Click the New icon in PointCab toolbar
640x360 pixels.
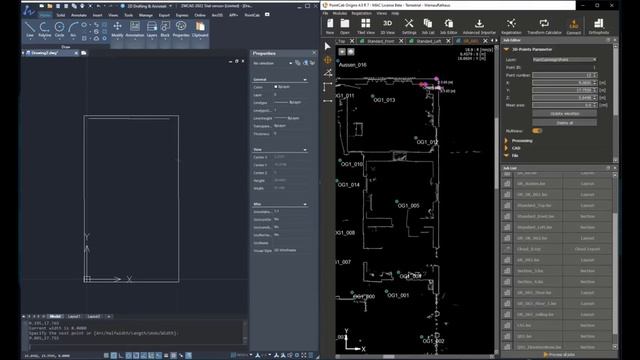coord(330,27)
